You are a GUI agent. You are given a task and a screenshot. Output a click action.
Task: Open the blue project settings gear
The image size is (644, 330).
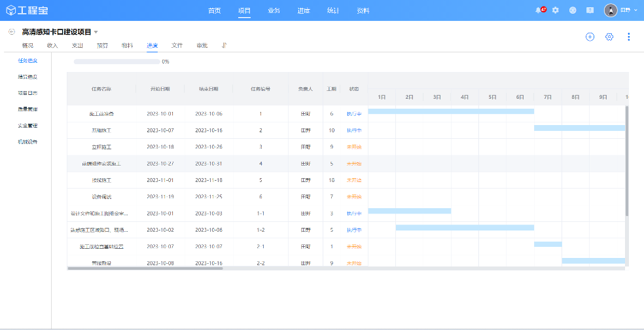click(x=609, y=37)
